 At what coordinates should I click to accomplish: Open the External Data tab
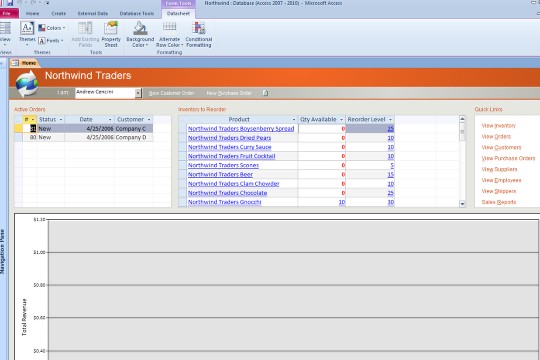93,13
